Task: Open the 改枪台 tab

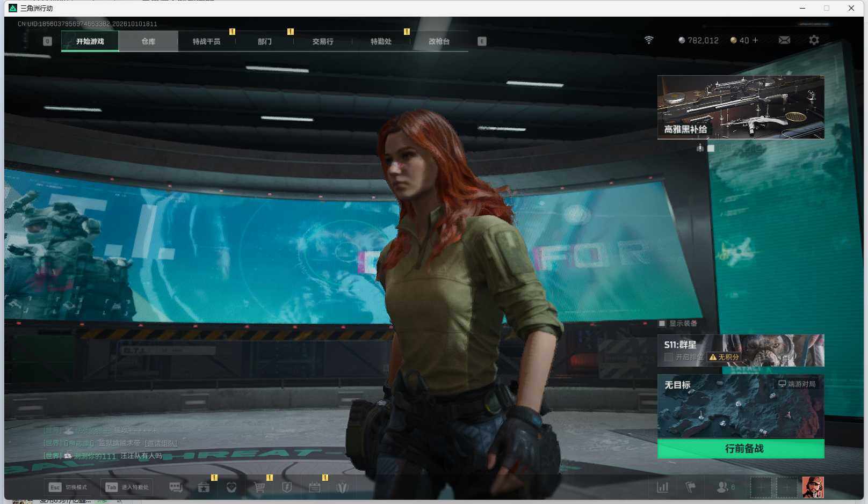Action: pyautogui.click(x=439, y=41)
